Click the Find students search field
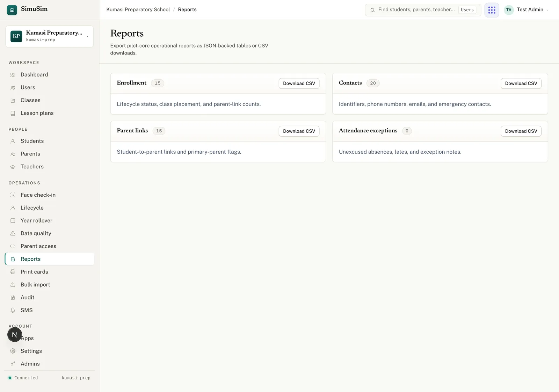The height and width of the screenshot is (392, 559). (x=423, y=10)
